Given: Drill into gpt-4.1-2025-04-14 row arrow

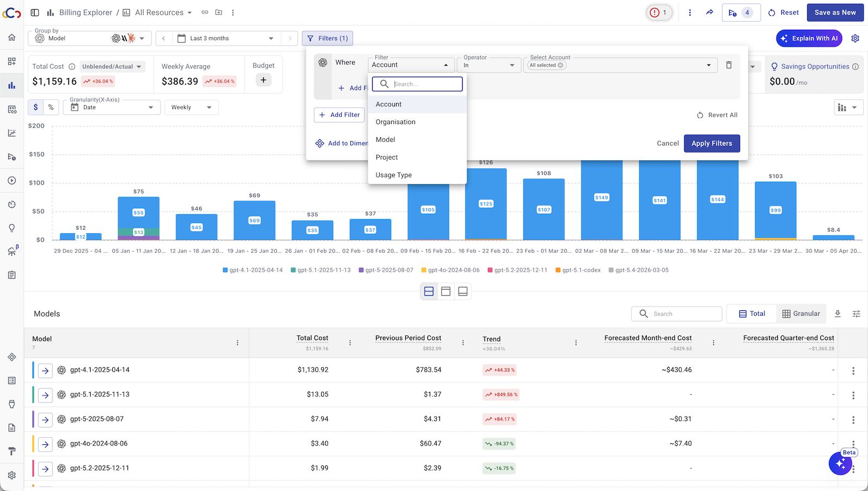Looking at the screenshot, I should pos(46,371).
